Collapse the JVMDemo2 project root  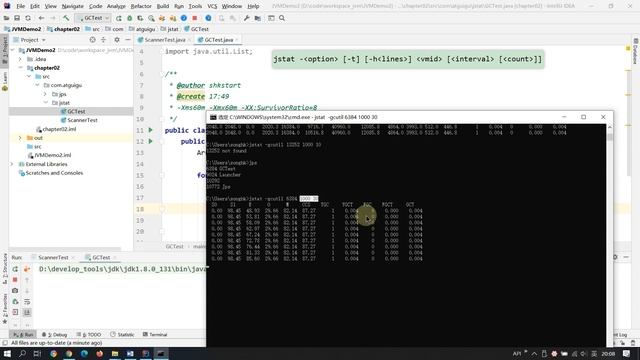pyautogui.click(x=13, y=50)
